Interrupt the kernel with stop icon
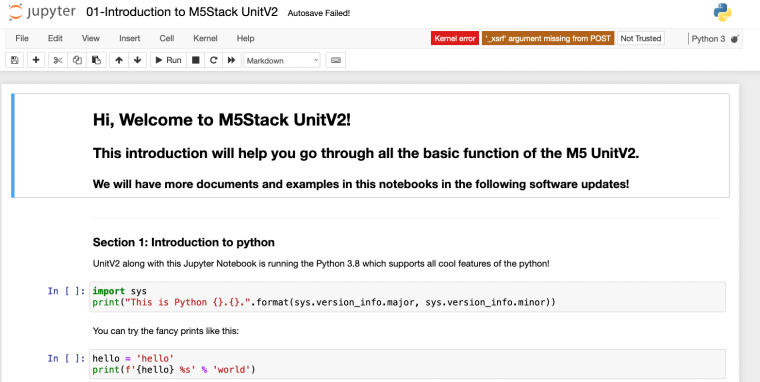The image size is (760, 382). (195, 60)
